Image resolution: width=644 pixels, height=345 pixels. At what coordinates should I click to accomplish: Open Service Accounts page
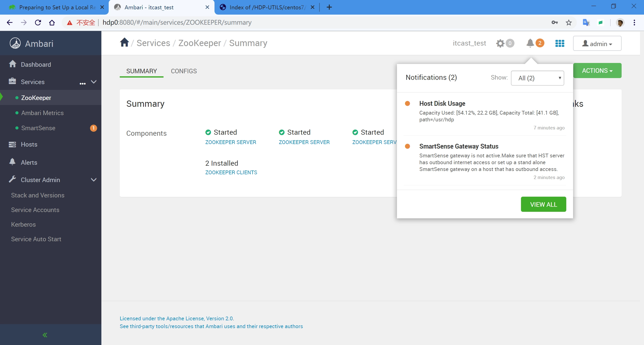tap(35, 210)
